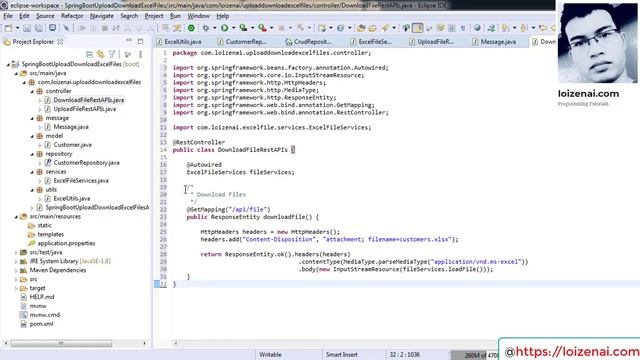Expand the JRE System Library node
Image resolution: width=640 pixels, height=360 pixels.
pos(16,262)
